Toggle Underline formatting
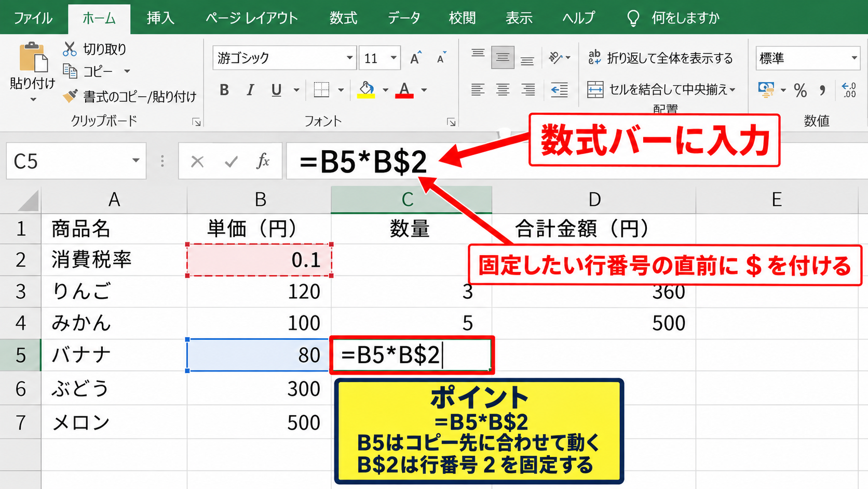The width and height of the screenshot is (868, 489). (x=276, y=90)
